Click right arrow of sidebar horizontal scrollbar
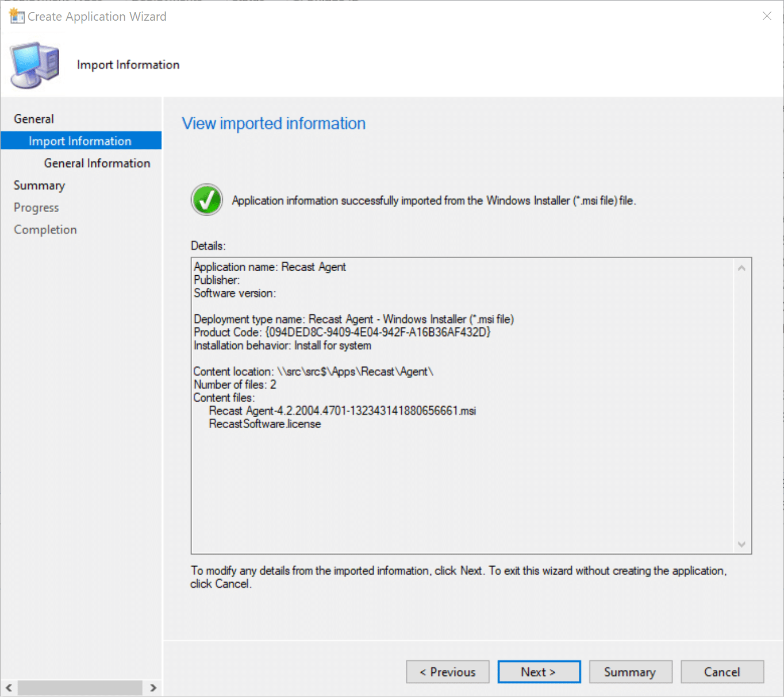 153,688
